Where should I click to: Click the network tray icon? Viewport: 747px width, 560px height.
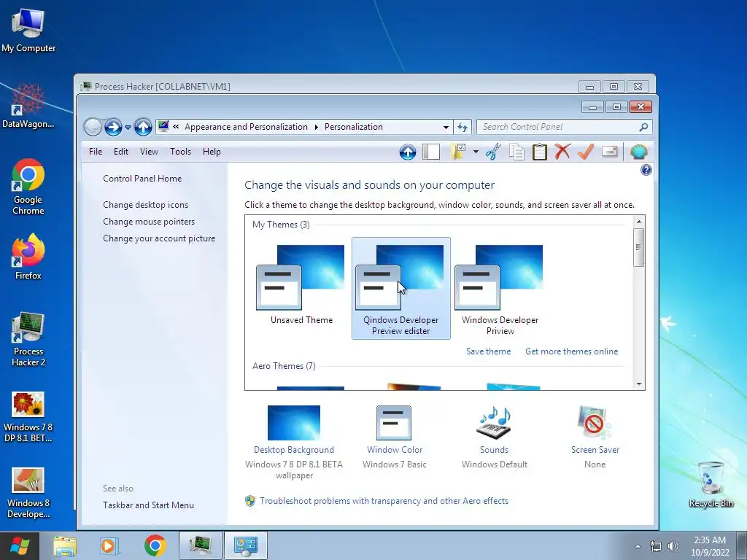[x=656, y=546]
